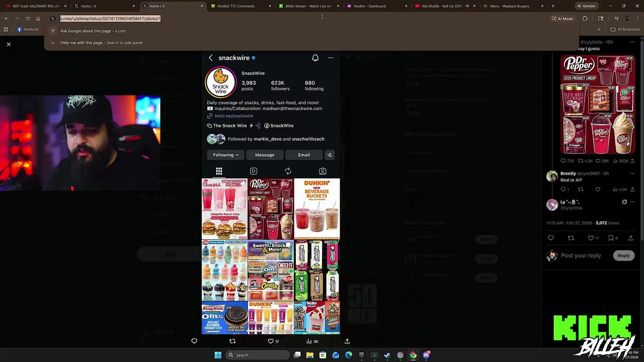The height and width of the screenshot is (362, 644).
Task: Open a new browser tab
Action: (x=553, y=6)
